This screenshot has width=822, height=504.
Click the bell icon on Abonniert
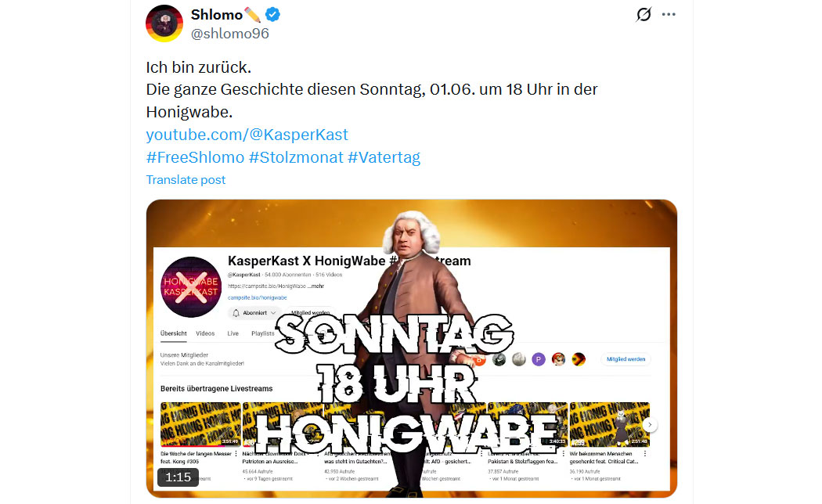click(x=236, y=313)
